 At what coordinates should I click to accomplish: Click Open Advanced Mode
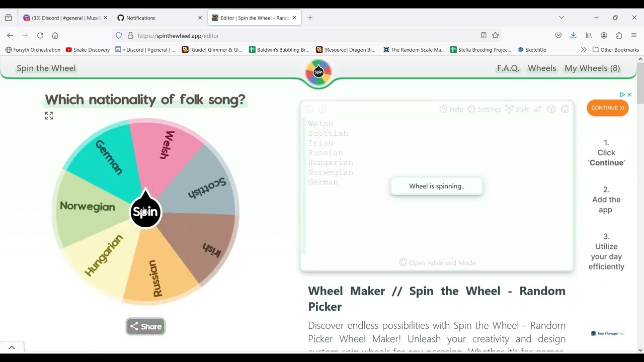tap(437, 262)
